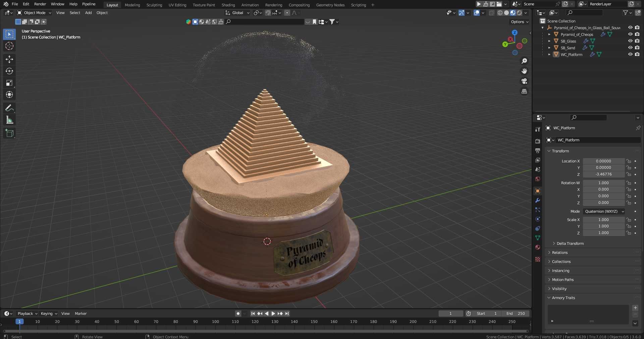The width and height of the screenshot is (644, 339).
Task: Activate the Select Box tool
Action: point(9,34)
